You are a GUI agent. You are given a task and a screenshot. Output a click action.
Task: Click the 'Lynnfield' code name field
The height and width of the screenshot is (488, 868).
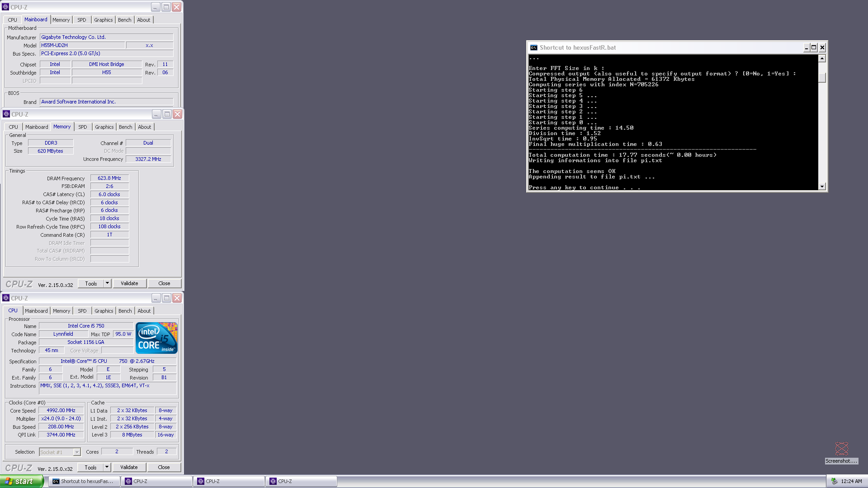tap(63, 334)
